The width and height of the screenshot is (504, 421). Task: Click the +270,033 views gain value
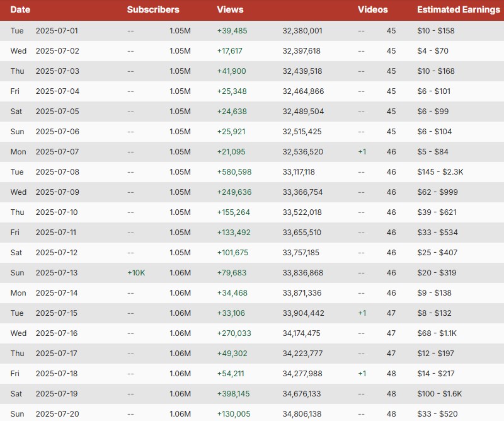(234, 333)
